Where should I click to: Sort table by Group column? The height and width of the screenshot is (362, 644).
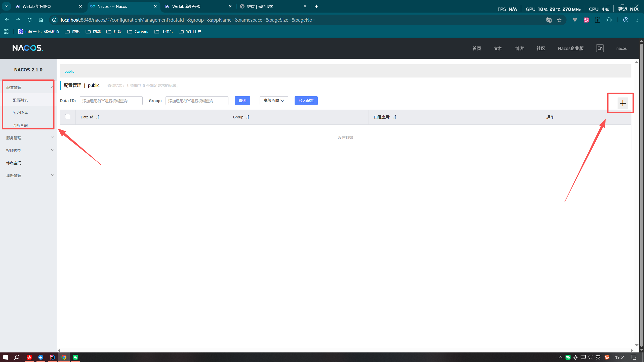(248, 117)
